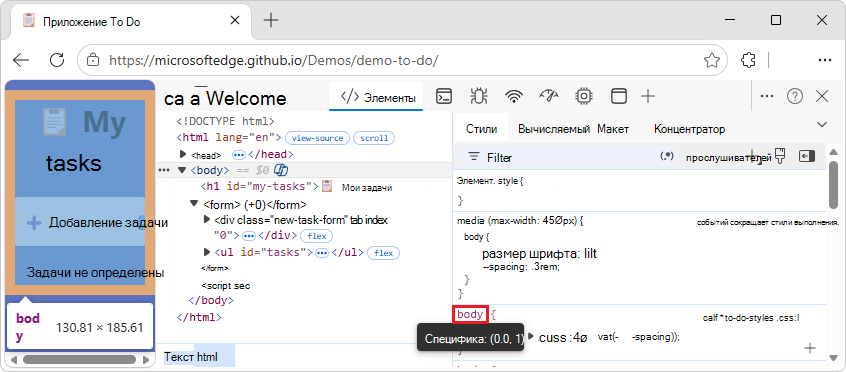This screenshot has height=372, width=846.
Task: Click the plus icon in Добавление задачи
Action: [34, 222]
